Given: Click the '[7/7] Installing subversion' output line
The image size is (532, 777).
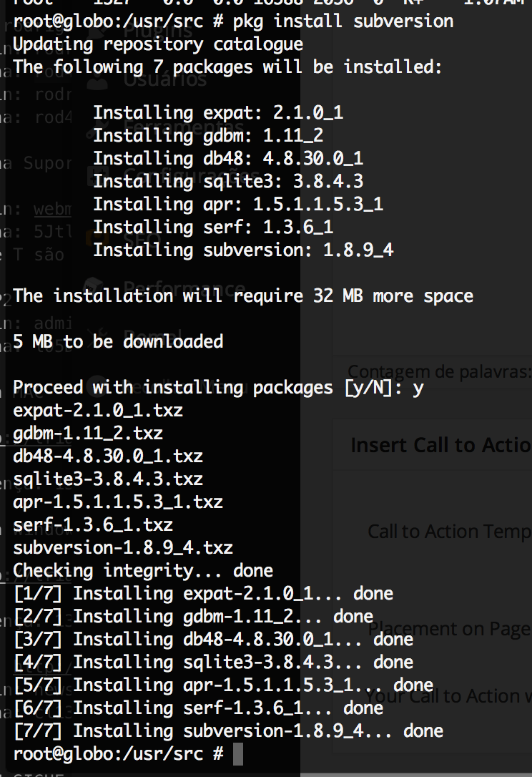Looking at the screenshot, I should pyautogui.click(x=228, y=730).
